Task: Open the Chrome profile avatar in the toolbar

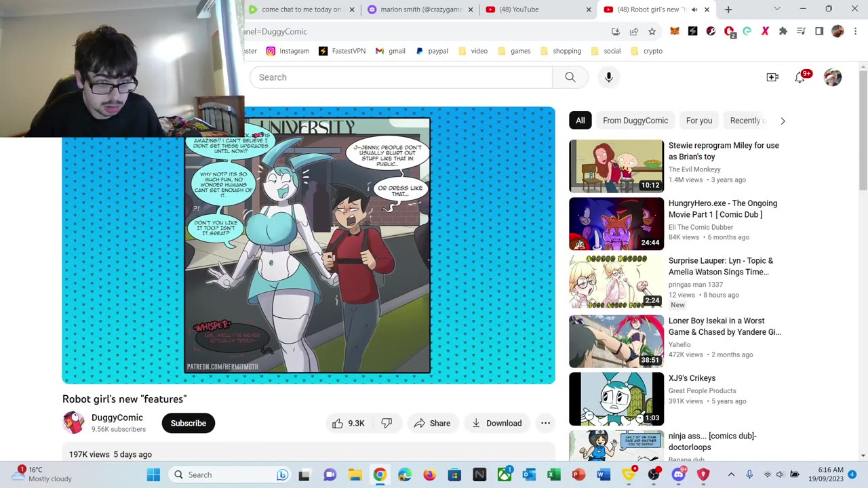Action: coord(837,31)
